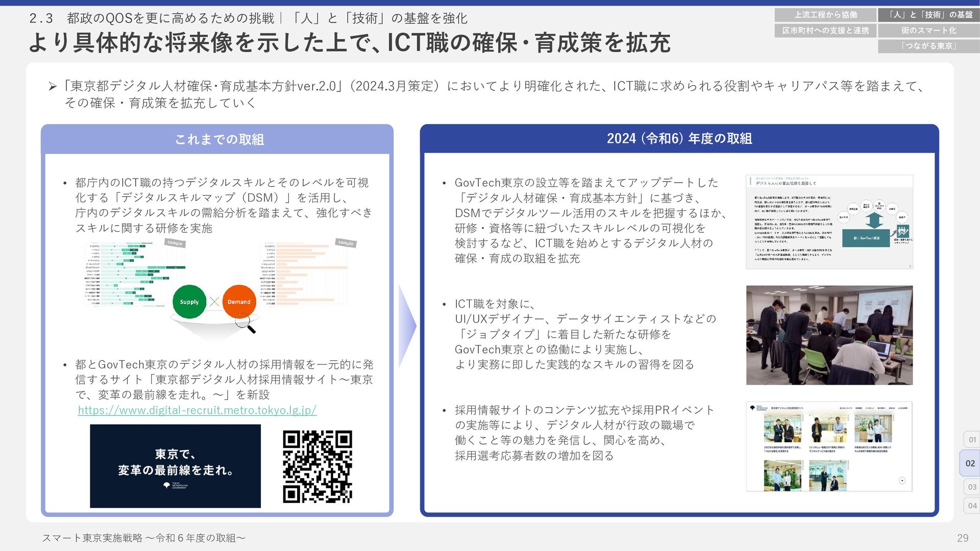Click the green Supply circle
The width and height of the screenshot is (980, 551).
189,302
